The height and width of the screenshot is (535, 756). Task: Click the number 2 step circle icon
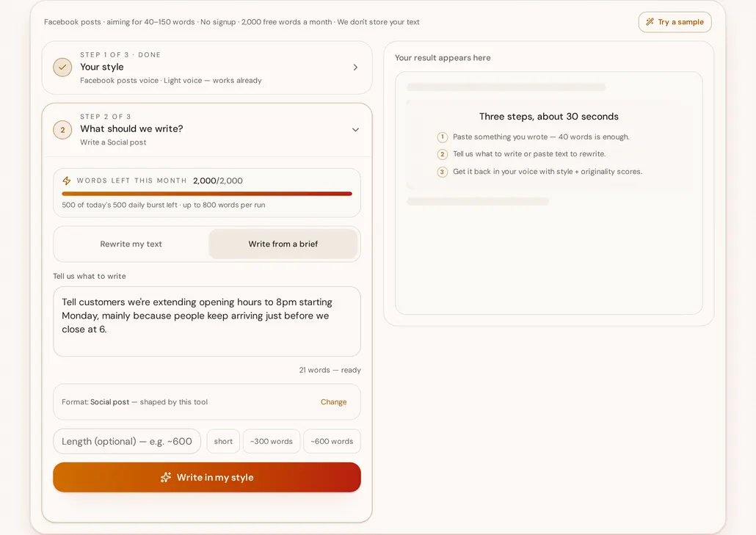[x=62, y=130]
